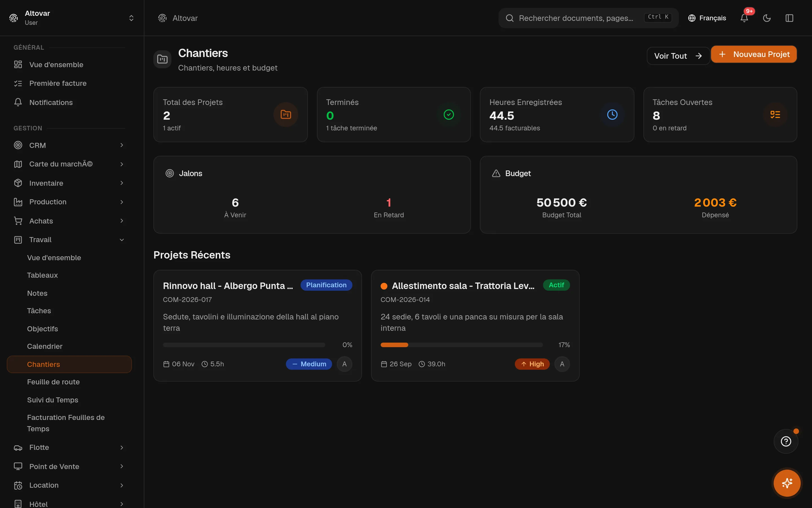Image resolution: width=812 pixels, height=508 pixels.
Task: Toggle dark mode moon icon
Action: coord(767,18)
